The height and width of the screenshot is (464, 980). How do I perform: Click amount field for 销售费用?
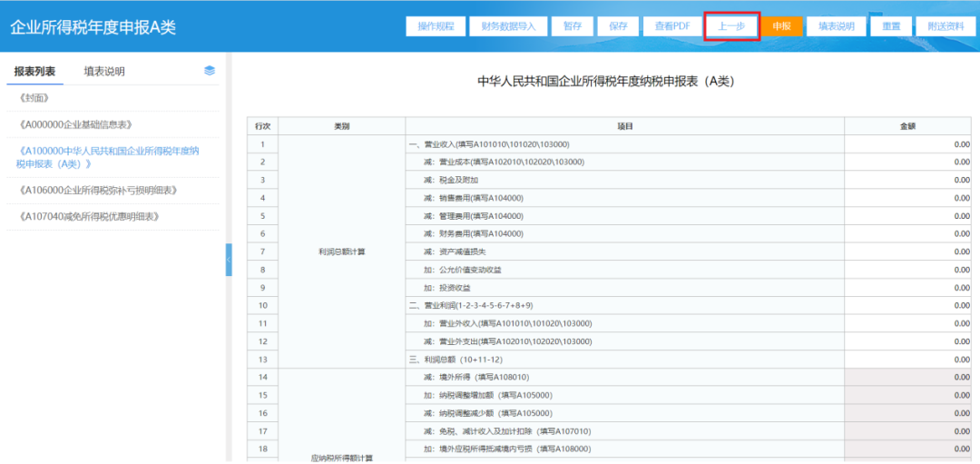[908, 198]
